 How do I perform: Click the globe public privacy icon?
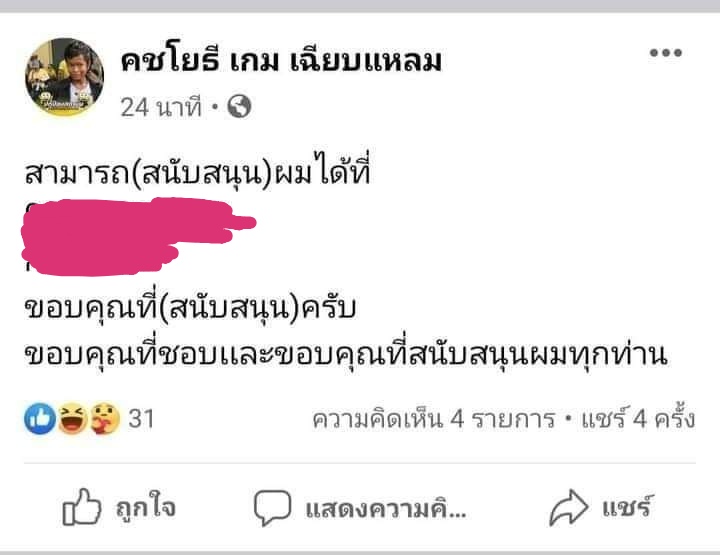pos(239,107)
